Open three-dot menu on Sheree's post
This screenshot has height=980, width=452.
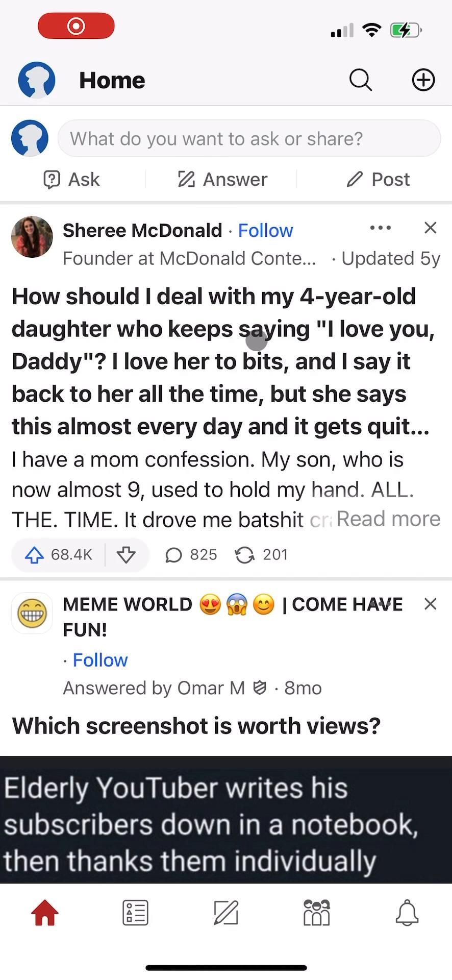380,228
